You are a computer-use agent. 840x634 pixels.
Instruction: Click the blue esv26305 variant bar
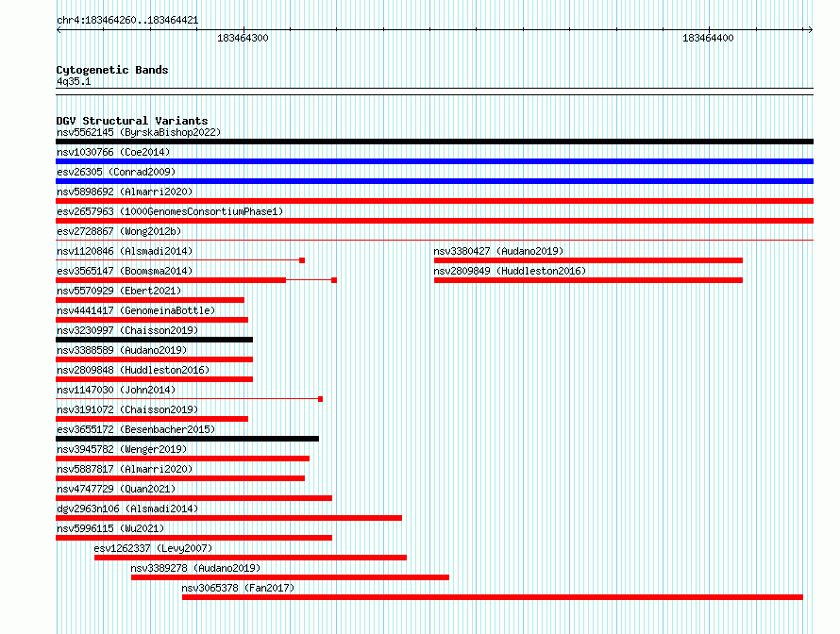pos(434,181)
